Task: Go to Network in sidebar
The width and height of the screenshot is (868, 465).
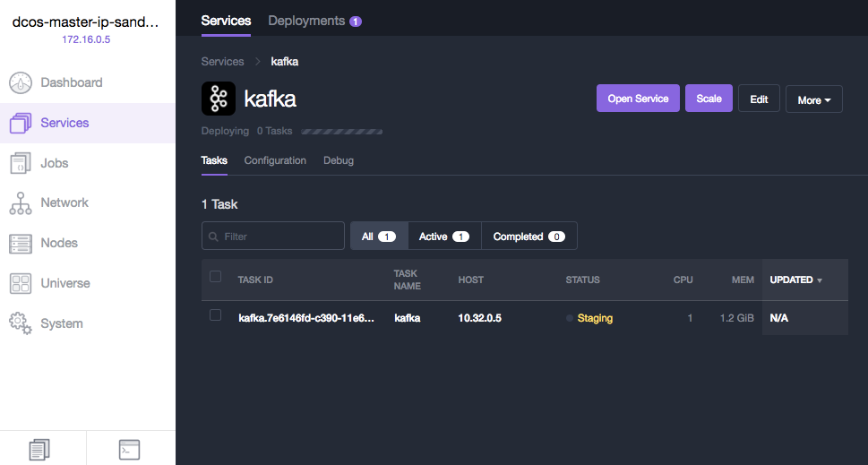Action: (x=64, y=202)
